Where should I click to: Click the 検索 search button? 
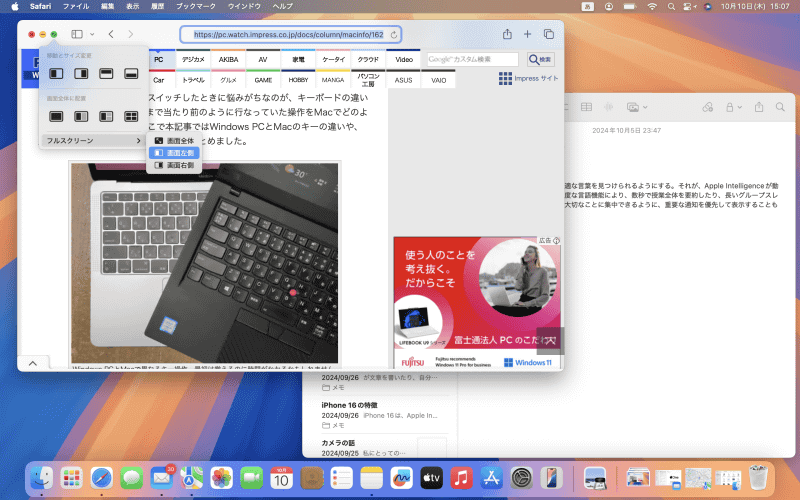[x=540, y=59]
